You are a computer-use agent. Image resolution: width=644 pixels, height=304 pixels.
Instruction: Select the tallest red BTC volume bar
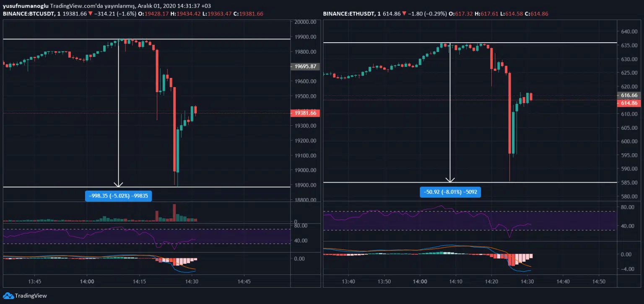coord(175,212)
